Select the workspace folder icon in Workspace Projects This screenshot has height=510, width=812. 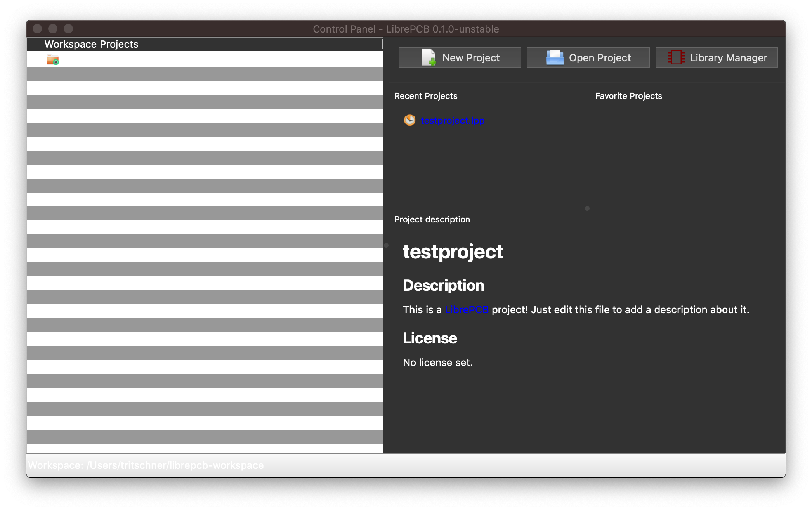click(53, 60)
